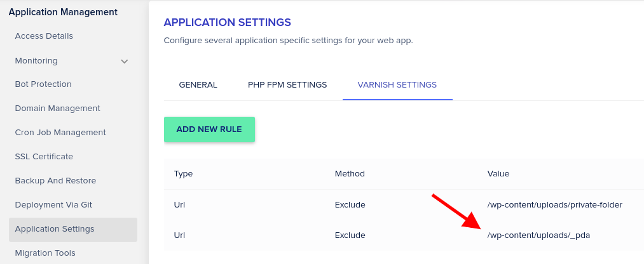The width and height of the screenshot is (644, 264).
Task: Expand the Monitoring submenu chevron
Action: [125, 62]
